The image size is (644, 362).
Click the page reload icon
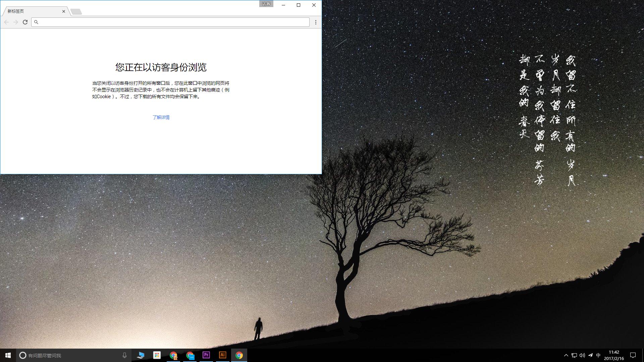tap(25, 22)
